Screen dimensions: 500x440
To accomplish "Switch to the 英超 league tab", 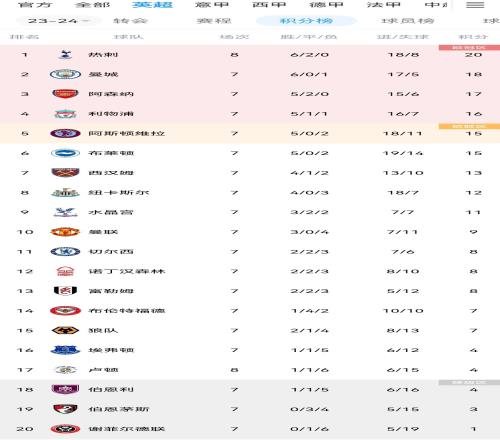I will [x=152, y=5].
